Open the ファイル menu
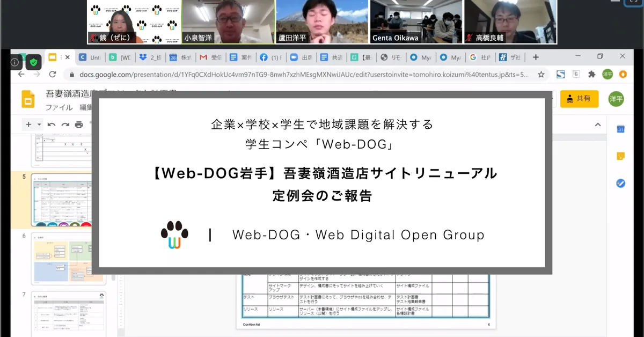 pos(59,107)
